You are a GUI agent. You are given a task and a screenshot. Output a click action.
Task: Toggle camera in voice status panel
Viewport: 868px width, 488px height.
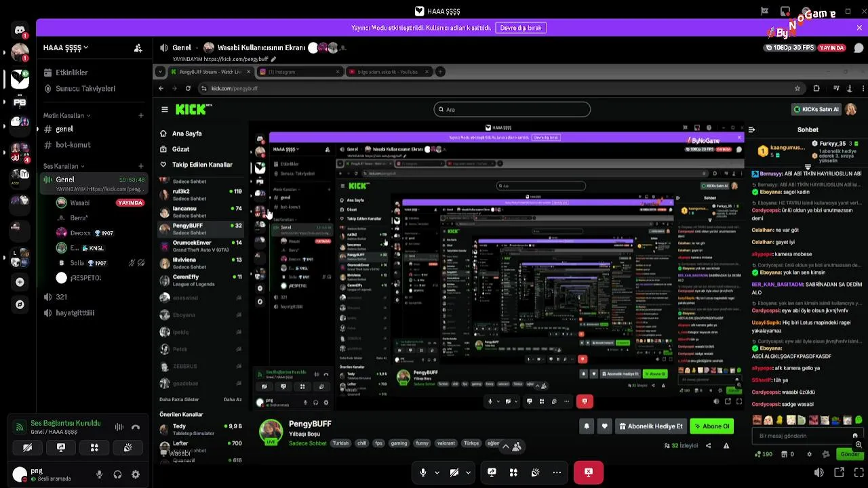pyautogui.click(x=28, y=447)
